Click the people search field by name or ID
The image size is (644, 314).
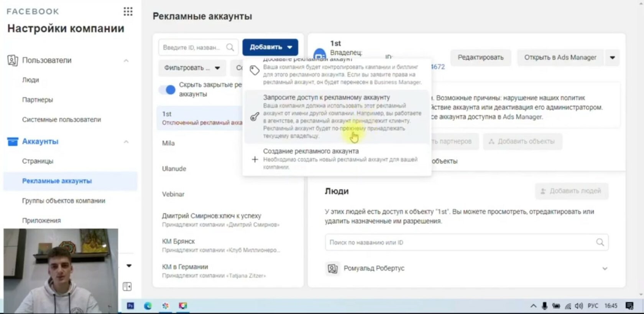point(460,243)
